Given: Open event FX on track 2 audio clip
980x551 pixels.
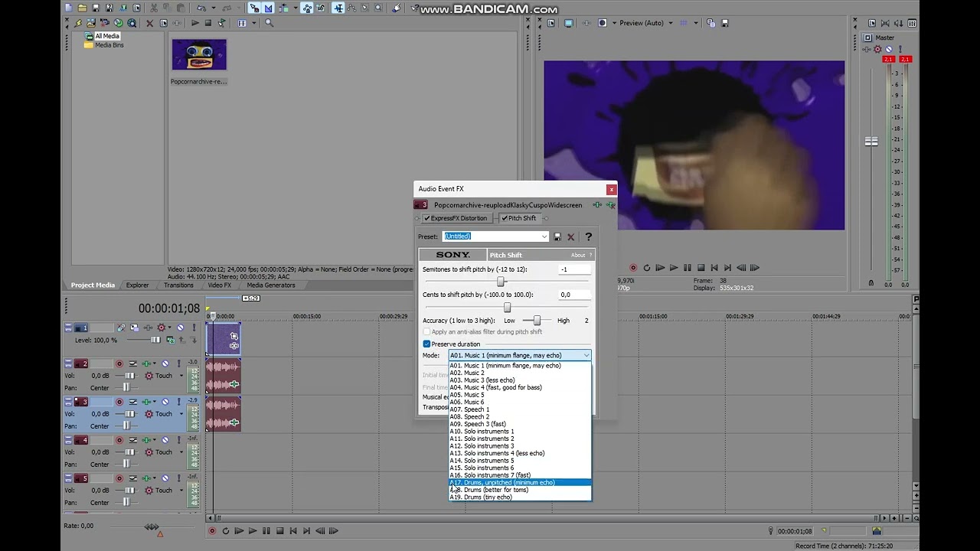Looking at the screenshot, I should point(234,384).
